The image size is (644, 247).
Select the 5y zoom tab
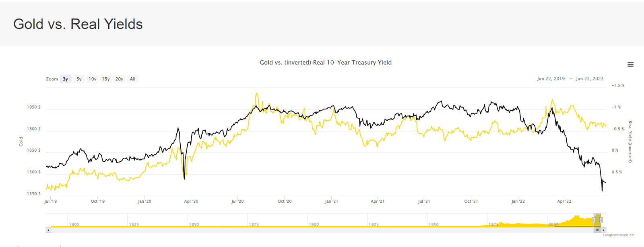click(x=78, y=79)
